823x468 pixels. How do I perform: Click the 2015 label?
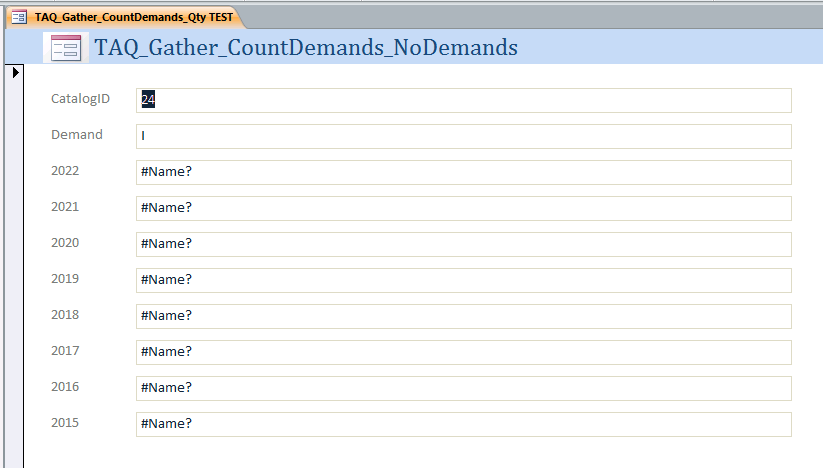pyautogui.click(x=65, y=422)
